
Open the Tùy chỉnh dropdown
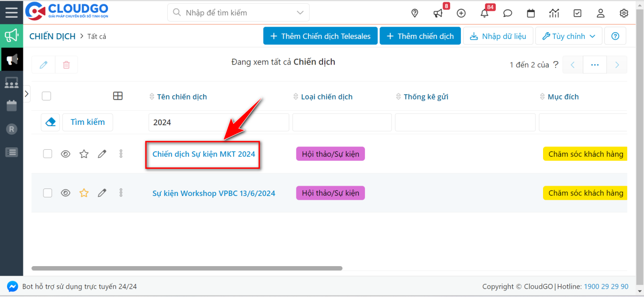pyautogui.click(x=568, y=36)
